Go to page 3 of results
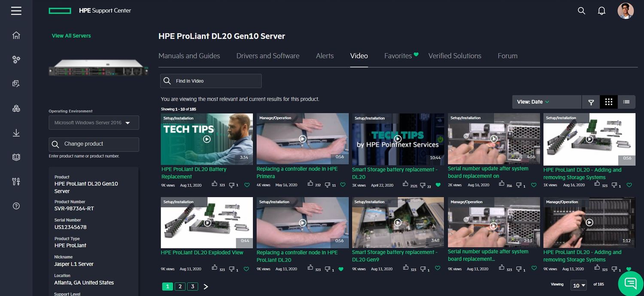This screenshot has width=644, height=296. pyautogui.click(x=193, y=287)
